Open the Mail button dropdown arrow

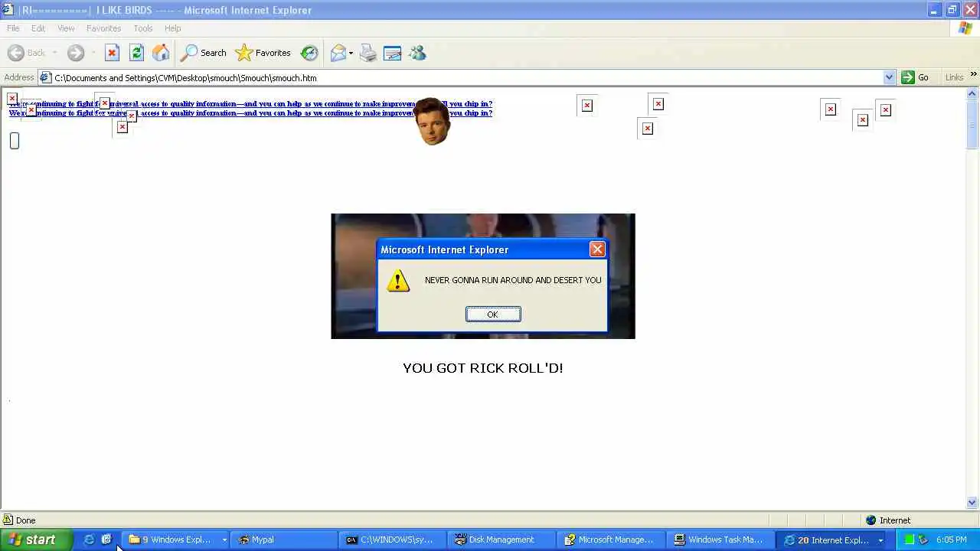click(x=351, y=53)
